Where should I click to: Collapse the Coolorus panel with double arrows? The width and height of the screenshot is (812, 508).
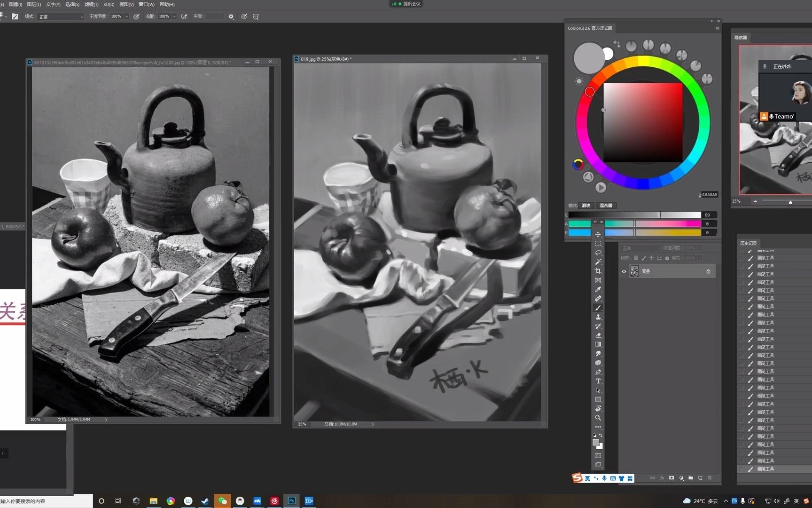point(712,21)
